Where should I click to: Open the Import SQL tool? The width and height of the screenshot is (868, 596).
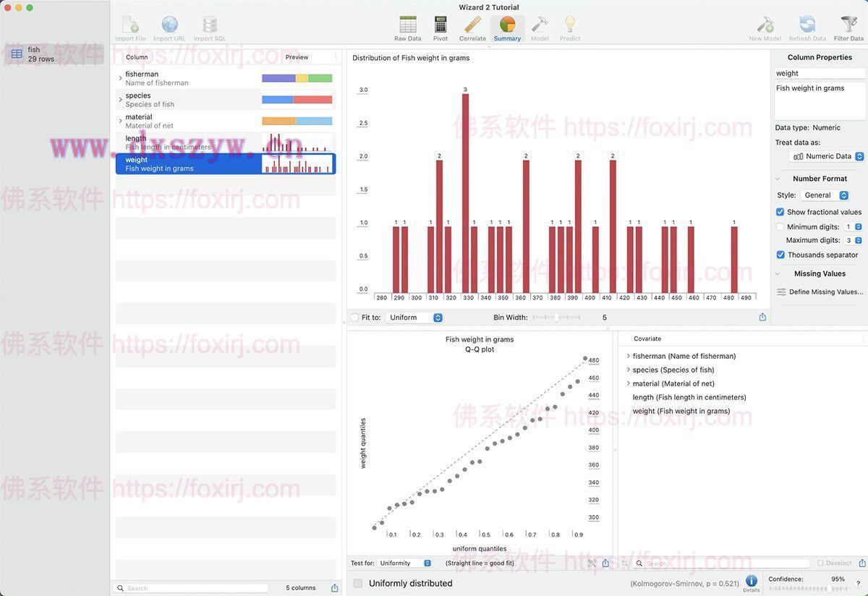point(210,28)
